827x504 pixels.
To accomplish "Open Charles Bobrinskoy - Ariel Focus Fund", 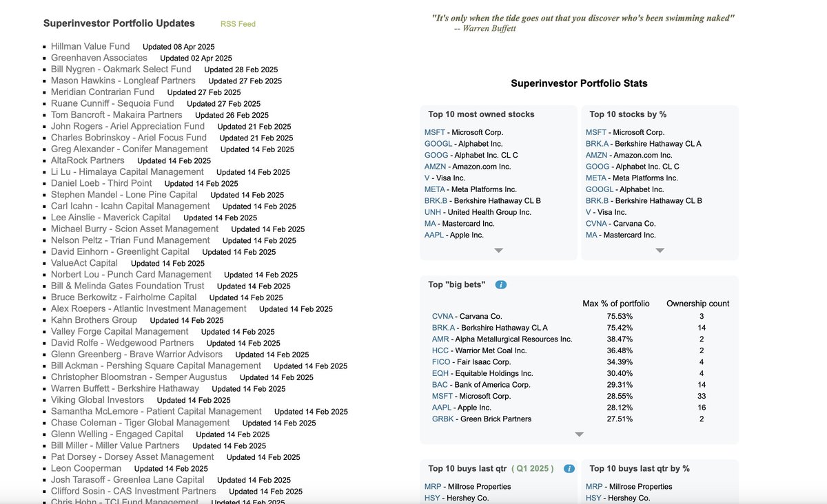I will tap(129, 137).
